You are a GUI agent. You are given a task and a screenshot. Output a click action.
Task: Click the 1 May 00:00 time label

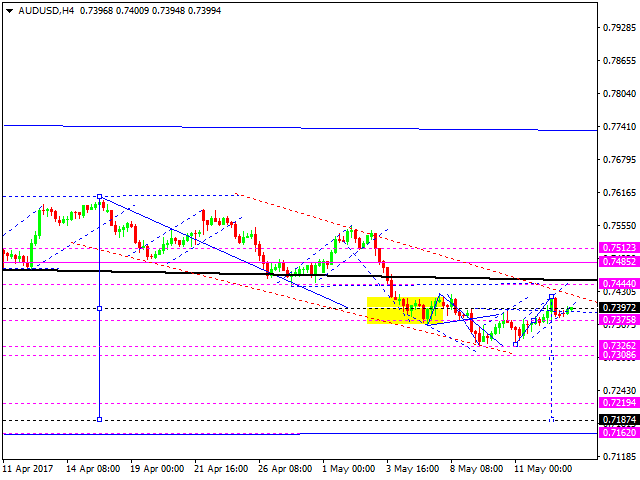coord(349,469)
